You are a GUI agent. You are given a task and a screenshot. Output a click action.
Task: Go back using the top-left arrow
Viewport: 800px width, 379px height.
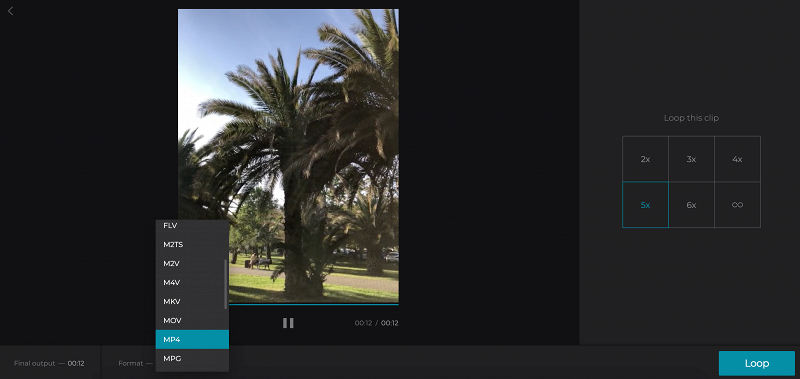tap(10, 11)
